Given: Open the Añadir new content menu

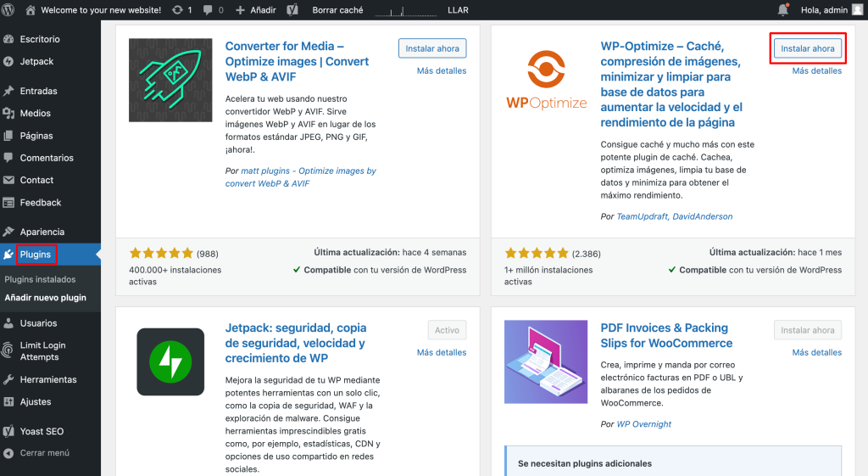Looking at the screenshot, I should [x=256, y=10].
